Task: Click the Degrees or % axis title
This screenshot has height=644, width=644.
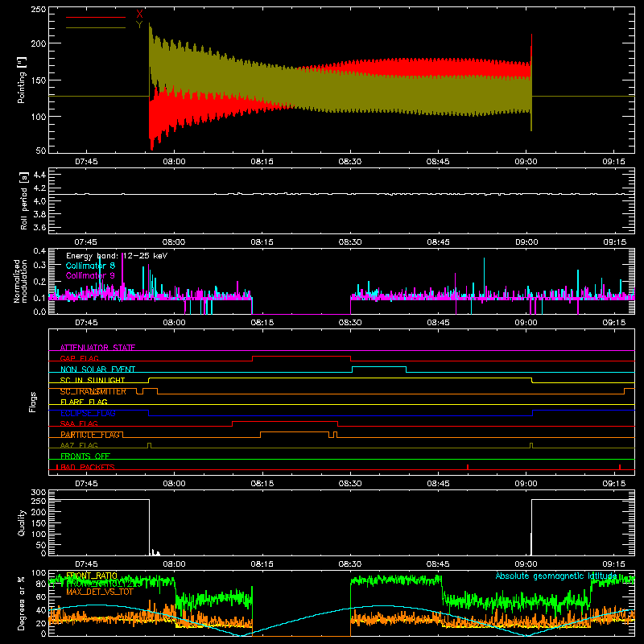Action: [x=22, y=603]
